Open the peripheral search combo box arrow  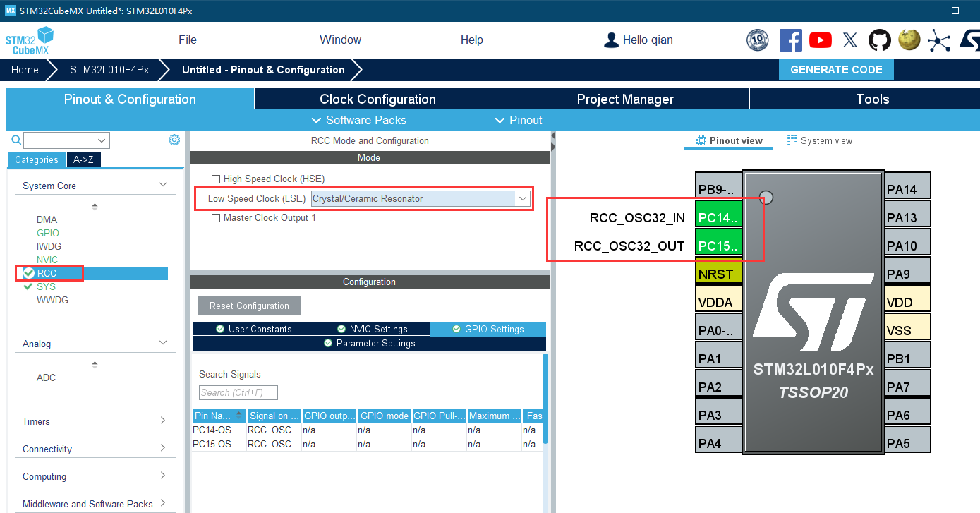coord(103,140)
